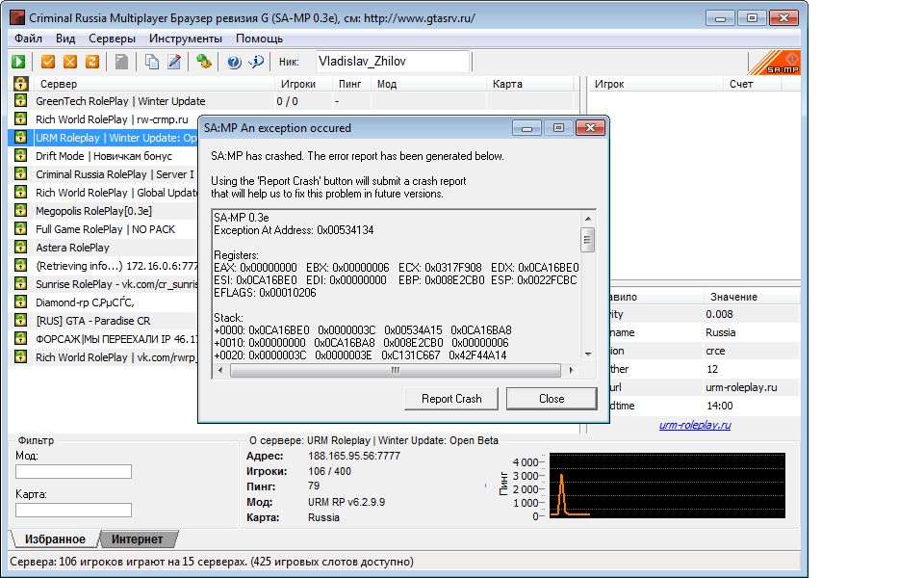
Task: Click the Ник nickname input field
Action: tap(393, 62)
